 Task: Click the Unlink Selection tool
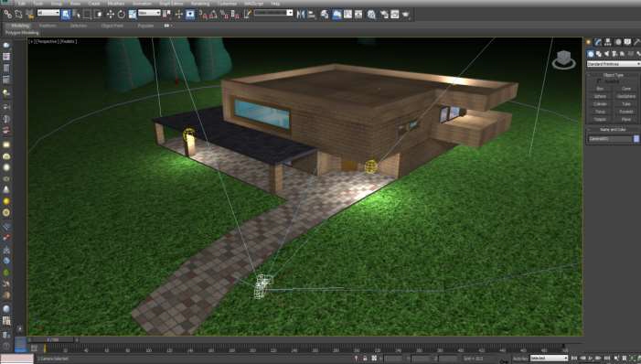(x=18, y=14)
